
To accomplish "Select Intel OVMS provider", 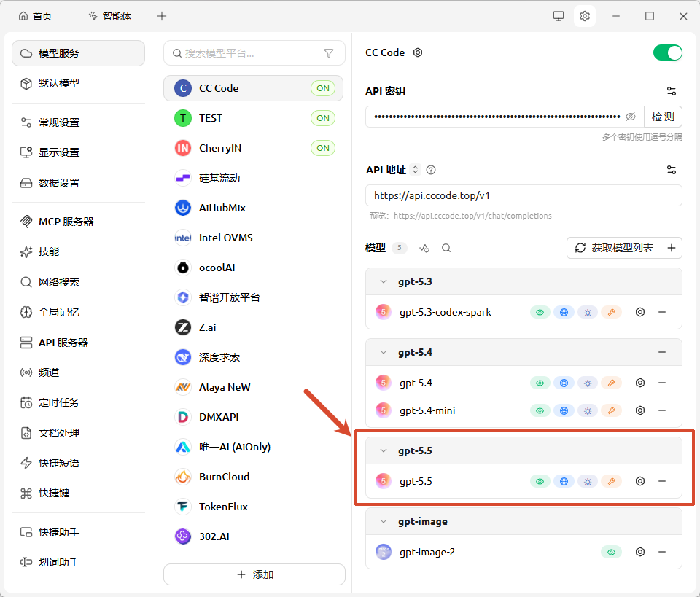I will point(253,238).
